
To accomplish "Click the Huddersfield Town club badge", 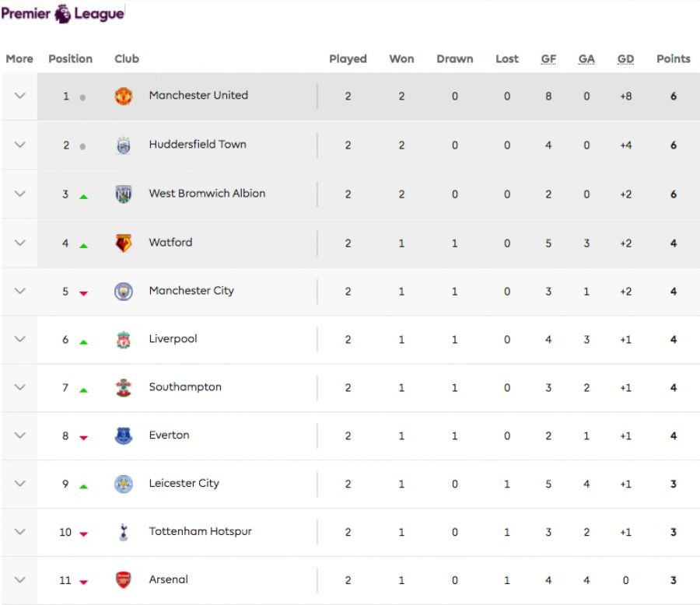I will point(124,145).
